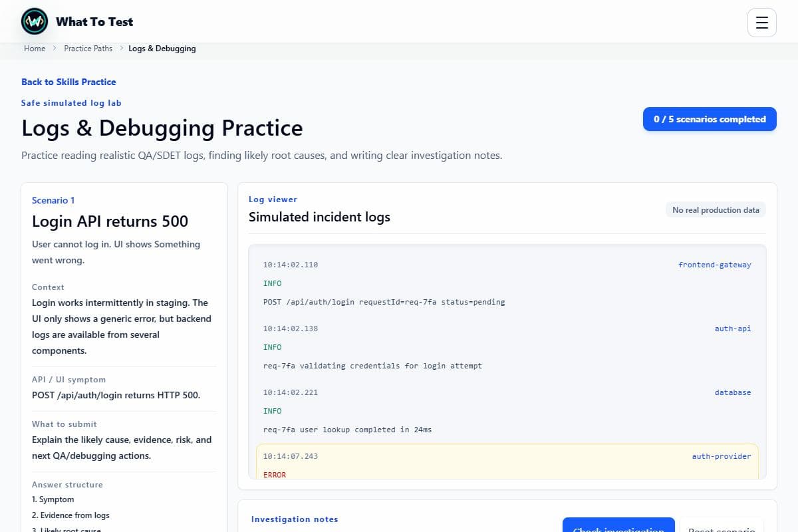The height and width of the screenshot is (532, 798).
Task: Click Check investigation button
Action: (x=618, y=525)
